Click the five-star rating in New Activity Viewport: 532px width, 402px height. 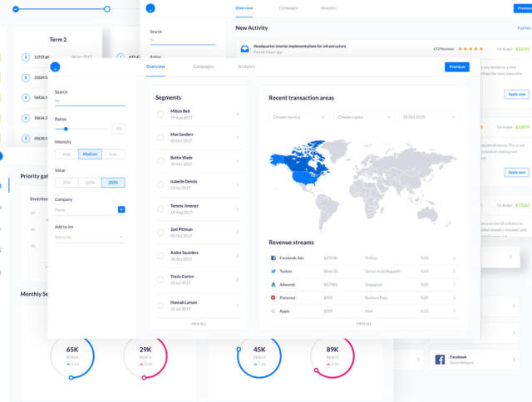(470, 49)
